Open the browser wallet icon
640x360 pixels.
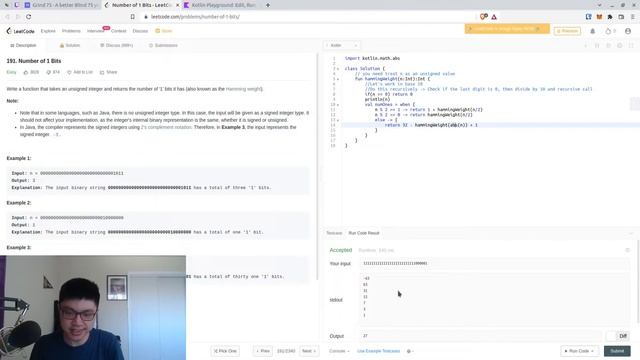pyautogui.click(x=621, y=17)
